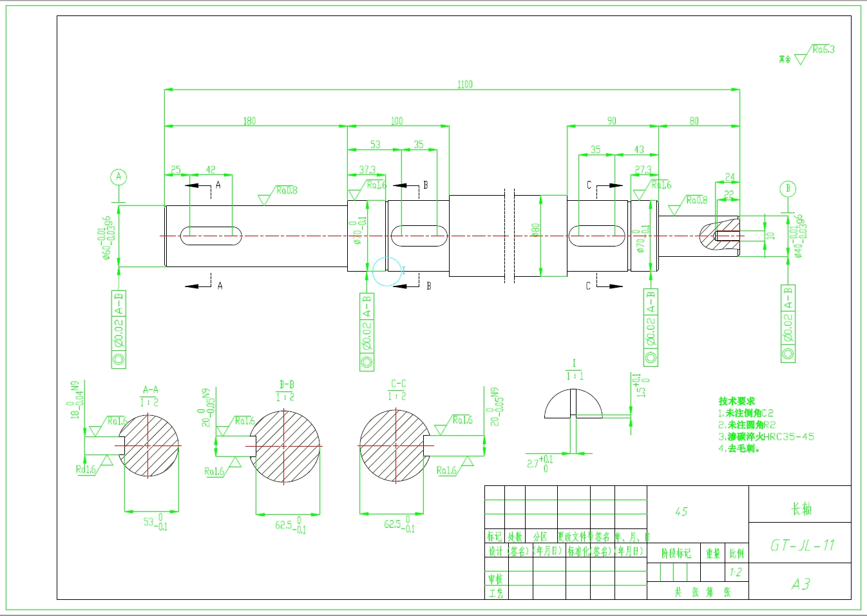This screenshot has height=616, width=867.
Task: Click the C-C section view title
Action: pyautogui.click(x=399, y=384)
